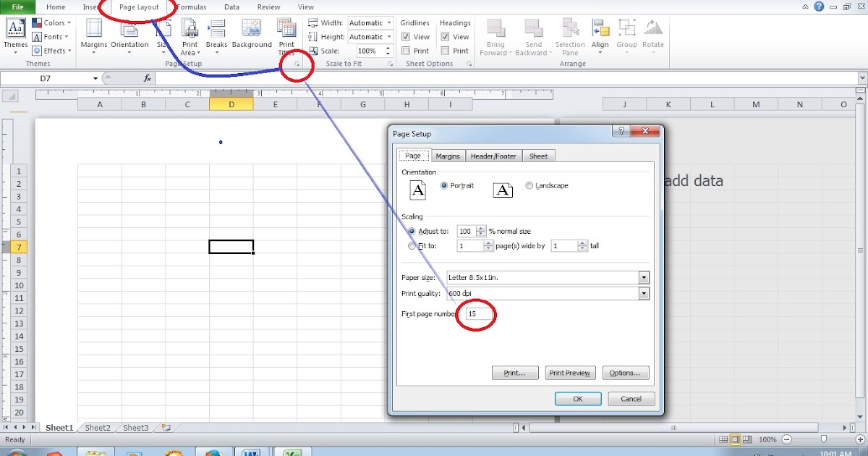Toggle the View checkbox under Headings

coord(446,36)
